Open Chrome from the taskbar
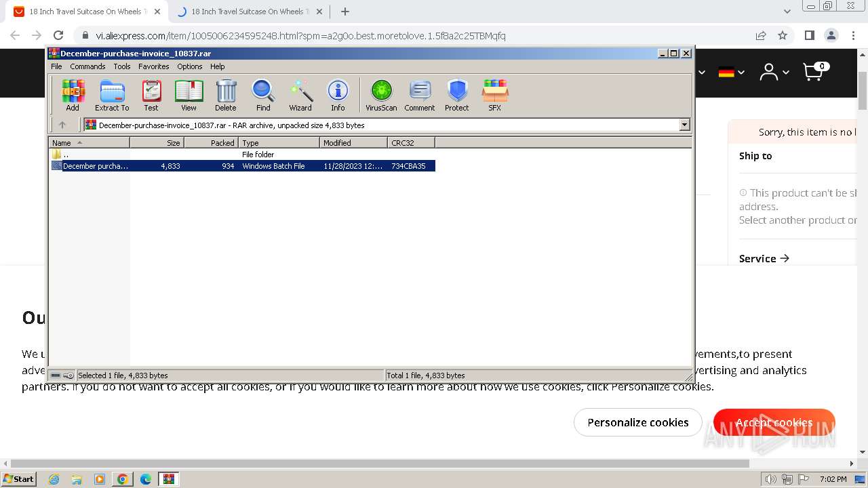The image size is (868, 488). pyautogui.click(x=123, y=479)
